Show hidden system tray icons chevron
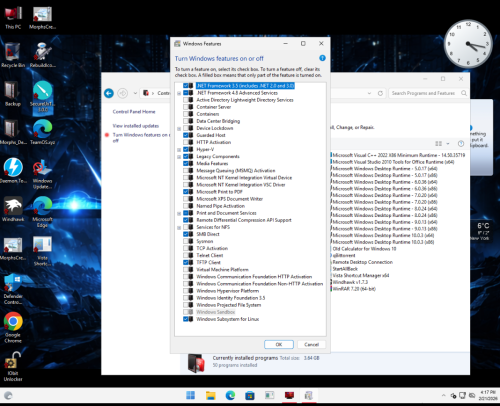This screenshot has width=500, height=406. click(443, 395)
